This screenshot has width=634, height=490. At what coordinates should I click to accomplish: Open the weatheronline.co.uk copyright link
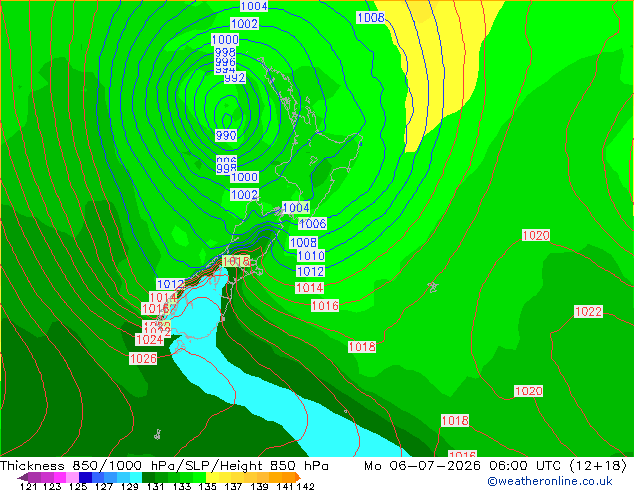pyautogui.click(x=549, y=481)
